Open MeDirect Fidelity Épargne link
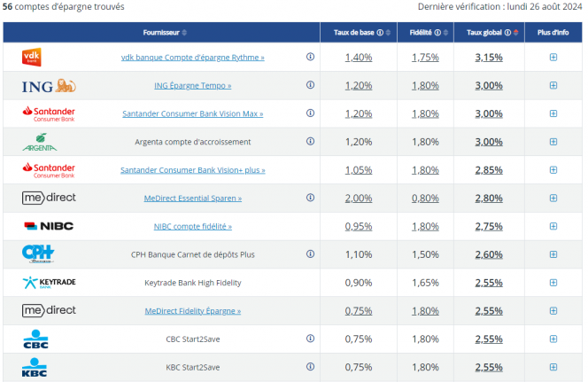The height and width of the screenshot is (382, 588). coord(192,310)
